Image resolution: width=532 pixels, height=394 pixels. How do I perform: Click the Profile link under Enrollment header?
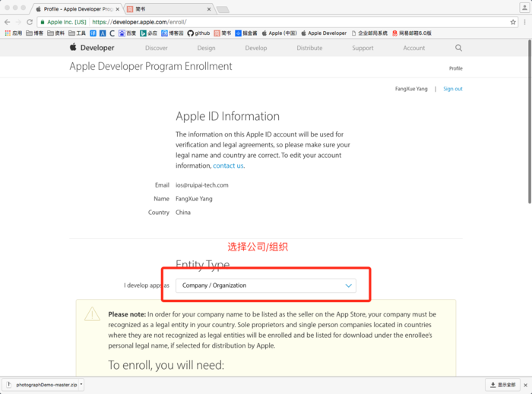(456, 68)
